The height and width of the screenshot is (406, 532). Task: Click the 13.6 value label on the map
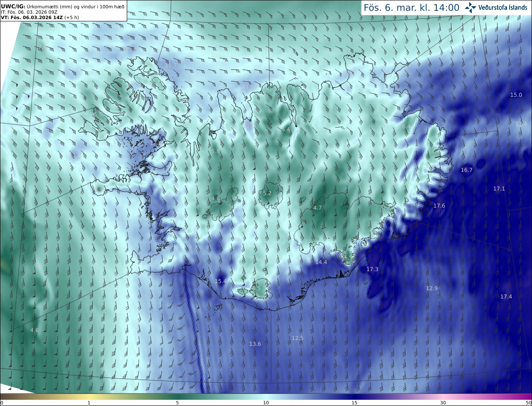pos(255,344)
